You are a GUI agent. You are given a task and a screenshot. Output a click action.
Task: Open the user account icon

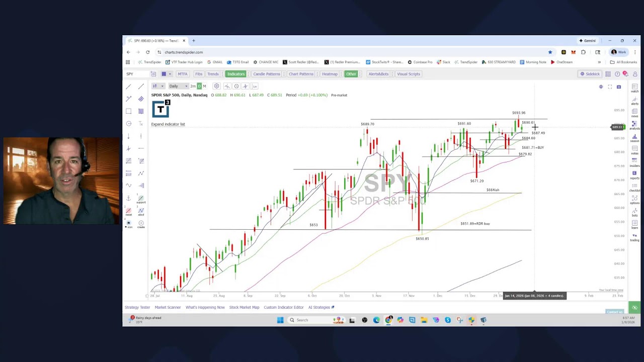(635, 74)
